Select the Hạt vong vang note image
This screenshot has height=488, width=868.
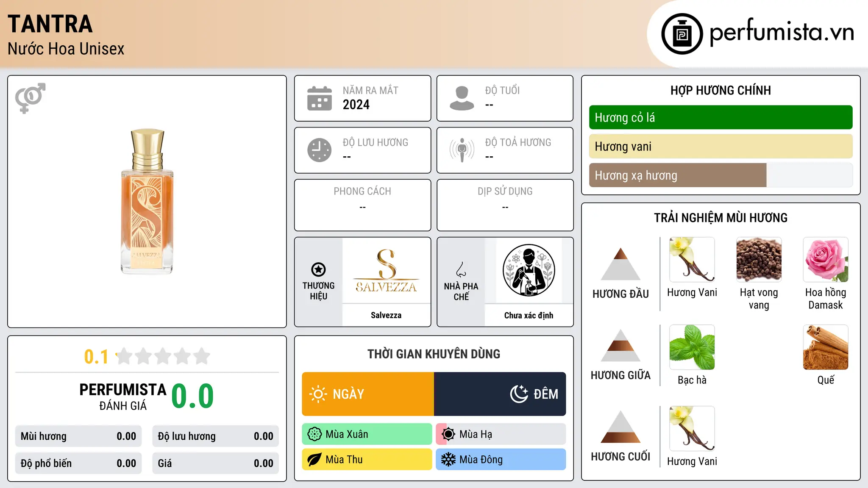759,260
